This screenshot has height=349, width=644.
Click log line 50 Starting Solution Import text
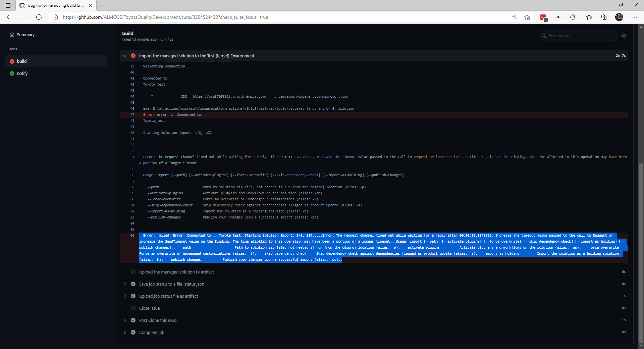178,133
